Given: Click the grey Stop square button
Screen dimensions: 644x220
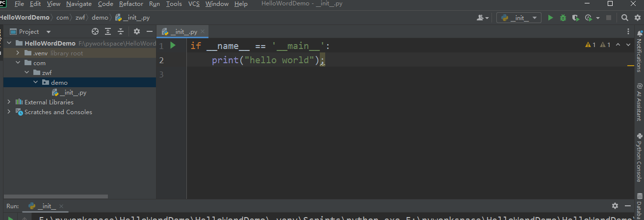Looking at the screenshot, I should click(x=609, y=18).
